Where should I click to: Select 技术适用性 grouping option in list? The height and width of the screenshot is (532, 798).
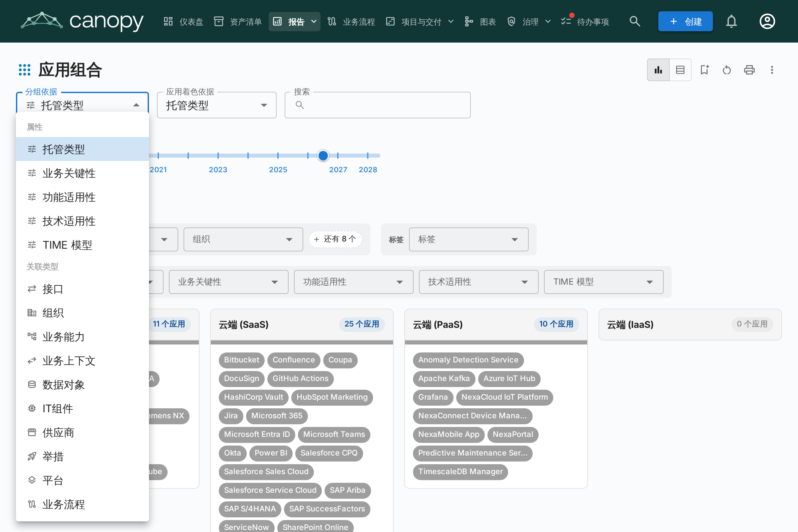click(82, 221)
